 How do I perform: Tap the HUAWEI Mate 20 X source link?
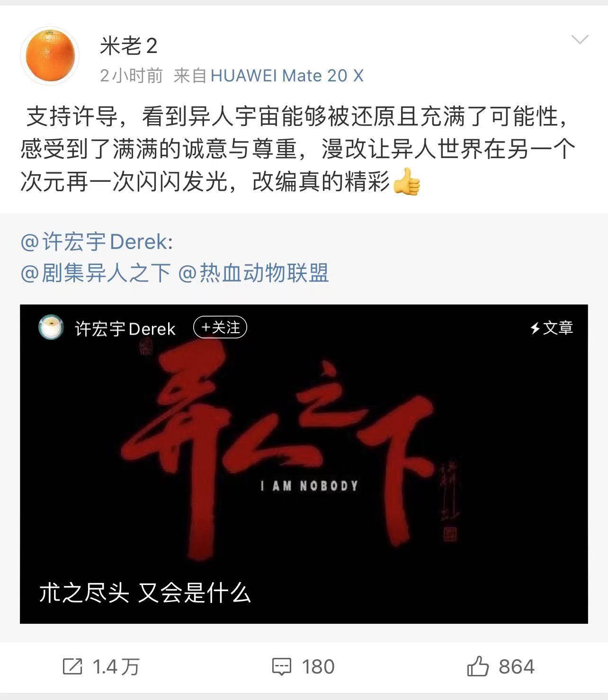coord(287,76)
